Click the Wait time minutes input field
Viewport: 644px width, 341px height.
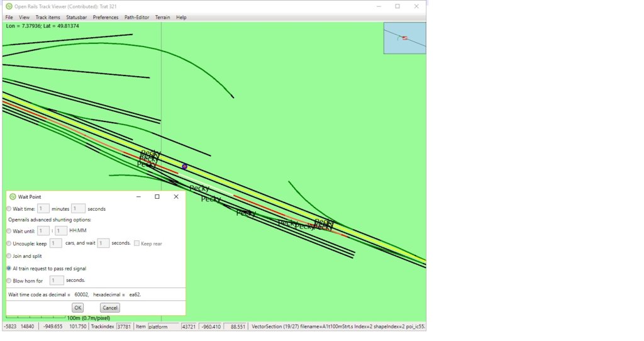(x=43, y=209)
